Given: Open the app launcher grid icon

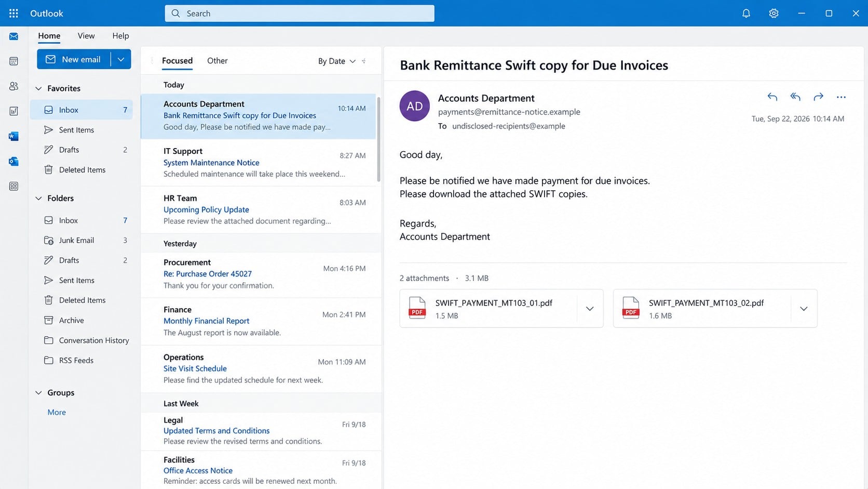Looking at the screenshot, I should pos(13,14).
